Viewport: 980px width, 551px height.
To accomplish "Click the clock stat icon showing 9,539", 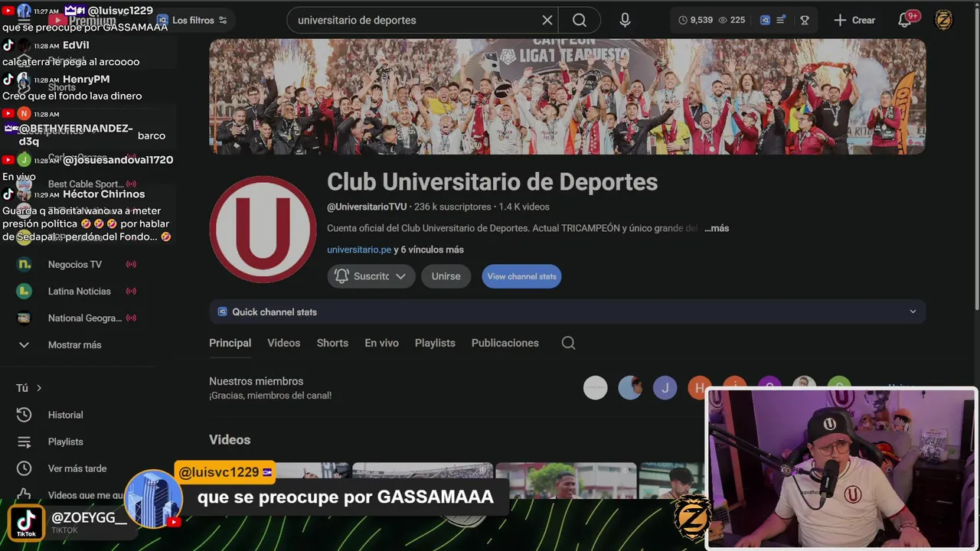I will click(683, 20).
